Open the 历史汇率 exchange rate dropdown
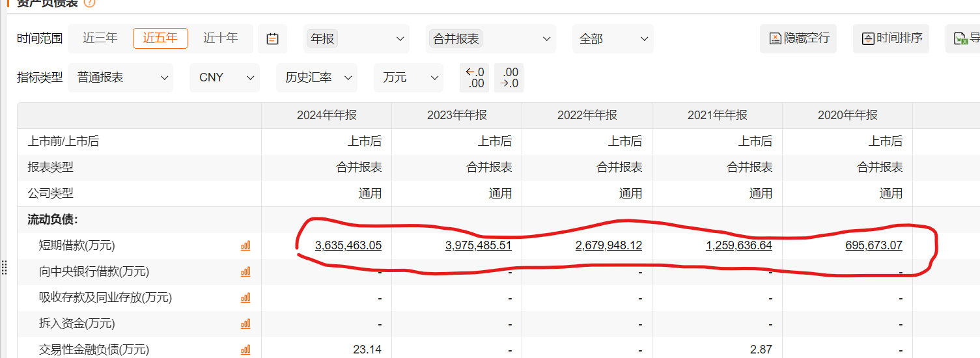Viewport: 980px width, 358px height. 316,77
